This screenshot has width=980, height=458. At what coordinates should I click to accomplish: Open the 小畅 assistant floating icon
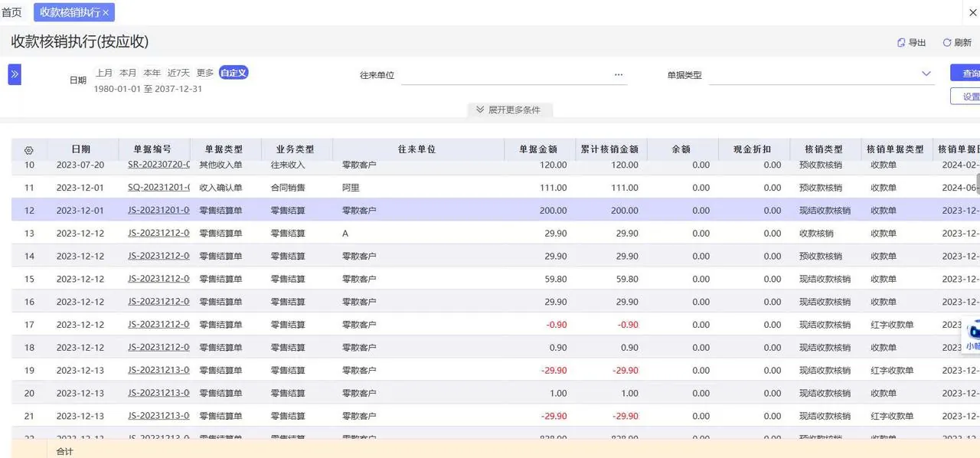tap(972, 335)
